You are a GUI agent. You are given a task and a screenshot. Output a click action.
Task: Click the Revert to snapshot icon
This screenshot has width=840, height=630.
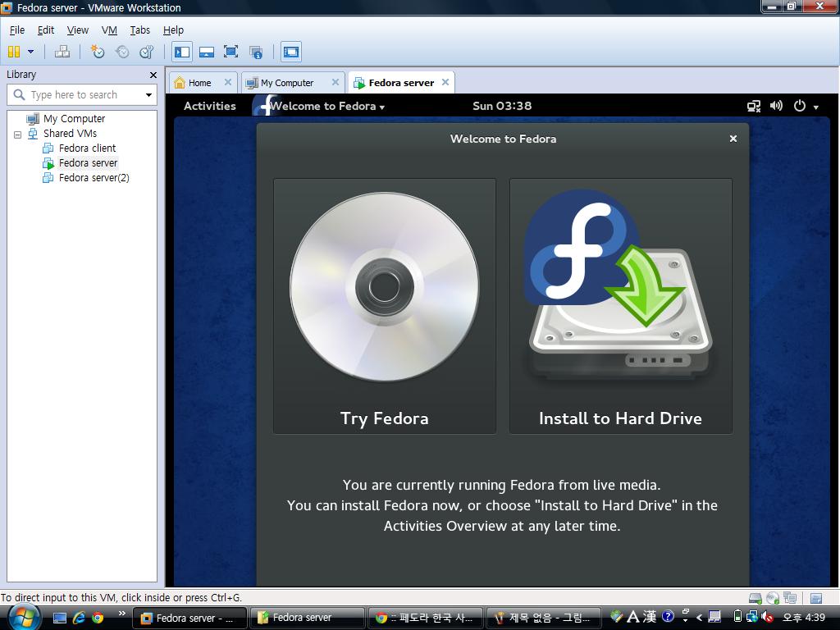pyautogui.click(x=122, y=52)
